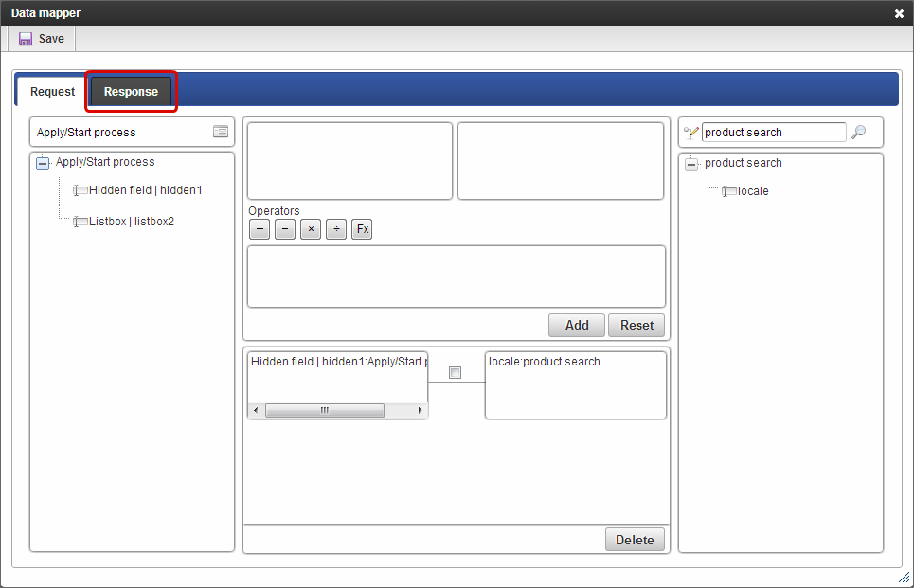Click the upper right expression input box
This screenshot has height=588, width=914.
point(561,161)
